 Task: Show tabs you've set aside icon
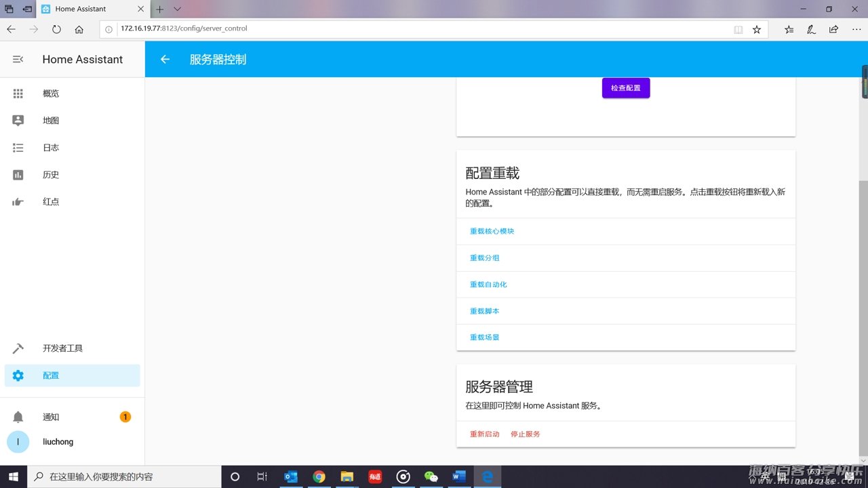pyautogui.click(x=9, y=9)
